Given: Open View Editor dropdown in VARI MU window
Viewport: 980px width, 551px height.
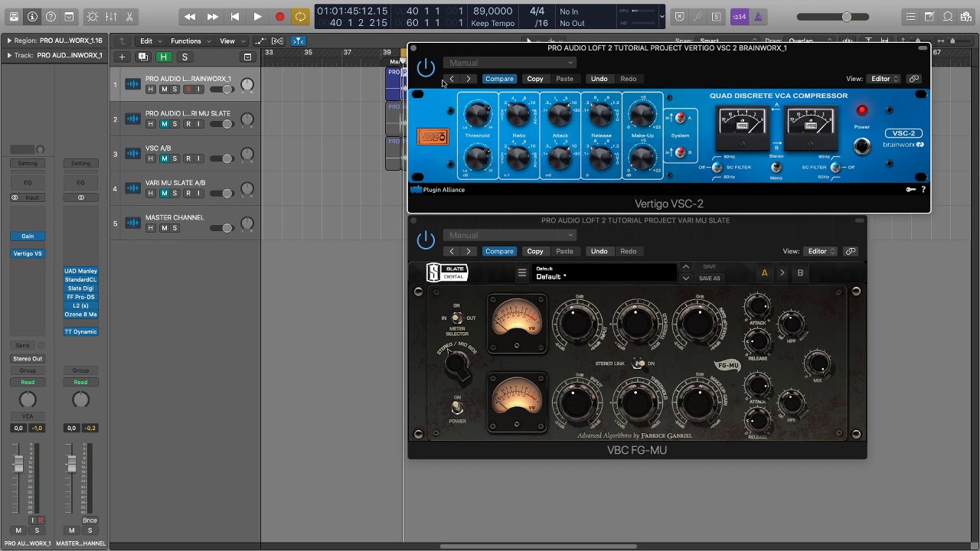Looking at the screenshot, I should point(821,251).
